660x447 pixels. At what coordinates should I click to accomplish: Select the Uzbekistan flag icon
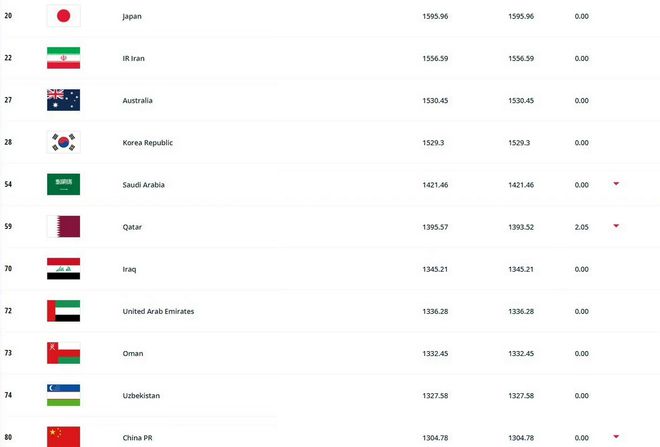tap(64, 395)
